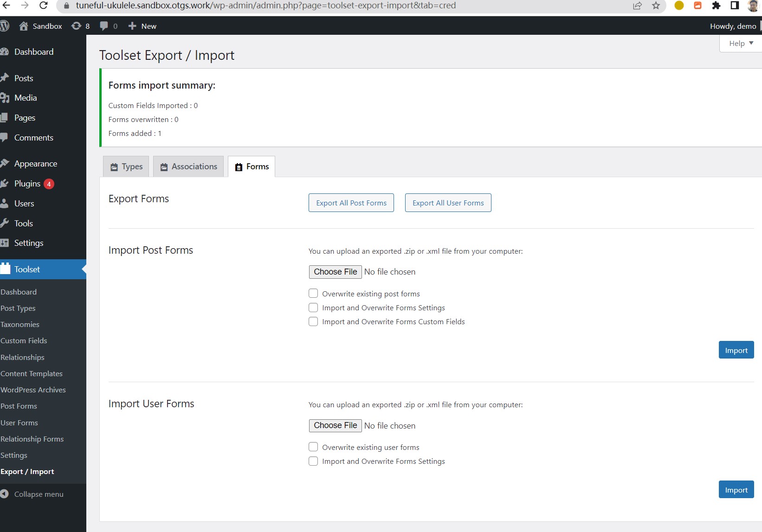
Task: Click the orange extension icon
Action: pos(697,6)
